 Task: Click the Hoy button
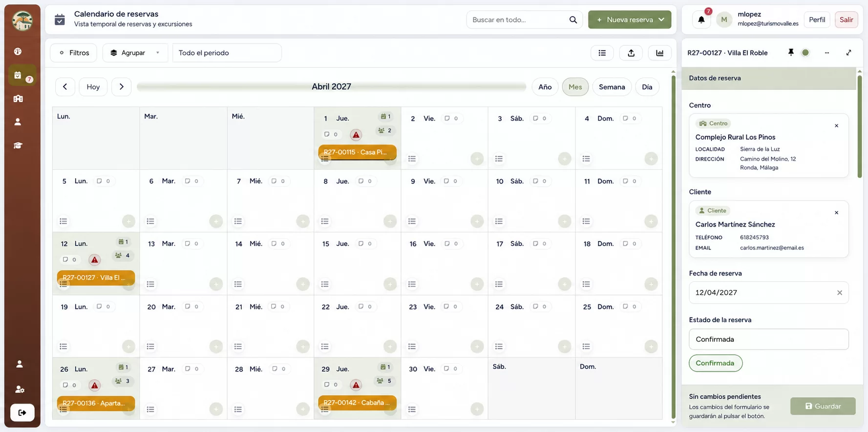click(93, 87)
